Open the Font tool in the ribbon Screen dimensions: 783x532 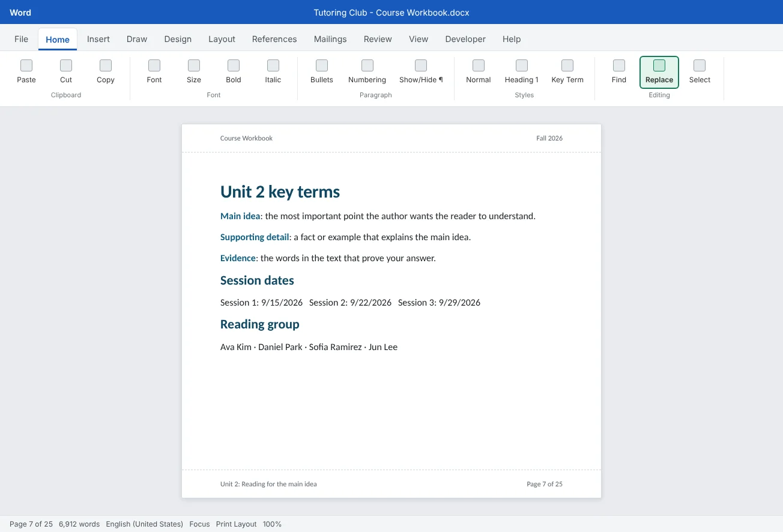pyautogui.click(x=154, y=72)
